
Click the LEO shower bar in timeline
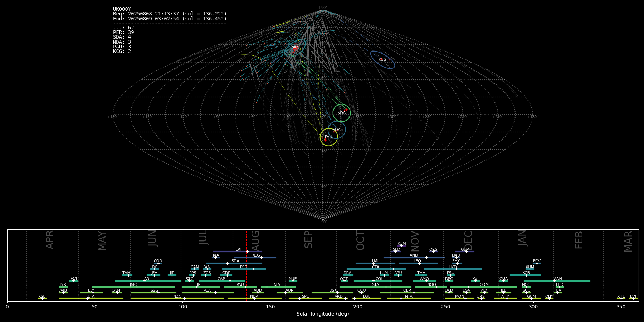pos(418,263)
